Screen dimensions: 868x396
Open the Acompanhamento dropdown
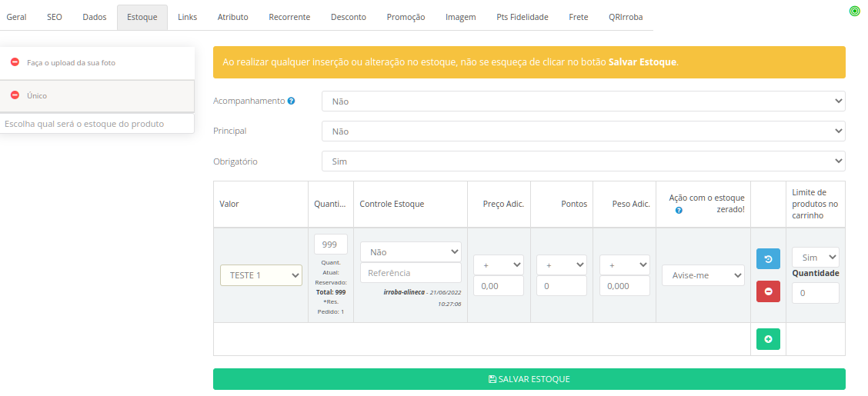click(583, 101)
